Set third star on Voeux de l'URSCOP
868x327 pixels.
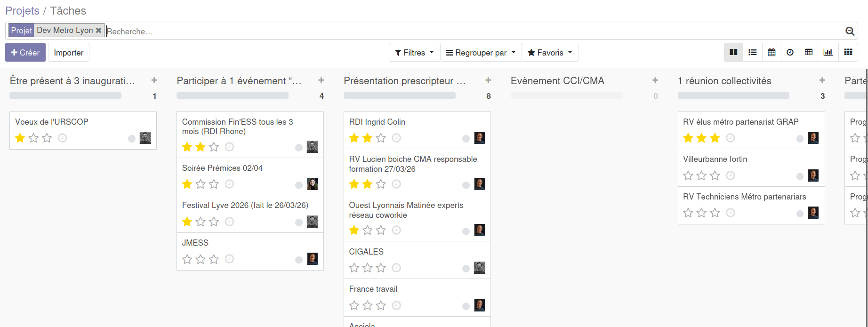pyautogui.click(x=47, y=138)
